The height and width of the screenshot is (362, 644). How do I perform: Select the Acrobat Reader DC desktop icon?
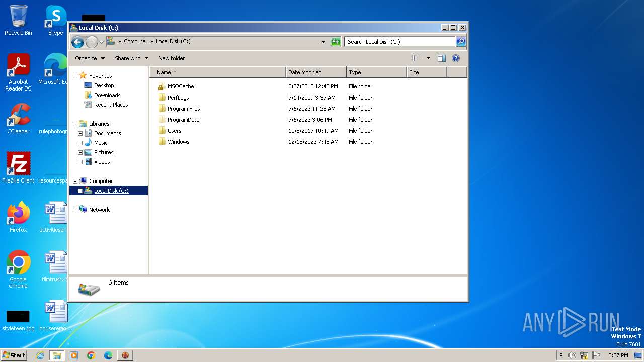(x=18, y=72)
